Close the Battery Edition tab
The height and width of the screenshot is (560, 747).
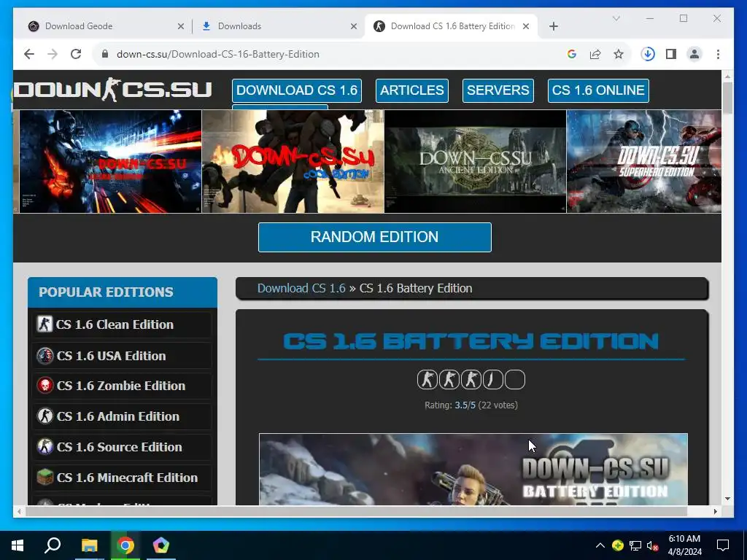pyautogui.click(x=526, y=26)
